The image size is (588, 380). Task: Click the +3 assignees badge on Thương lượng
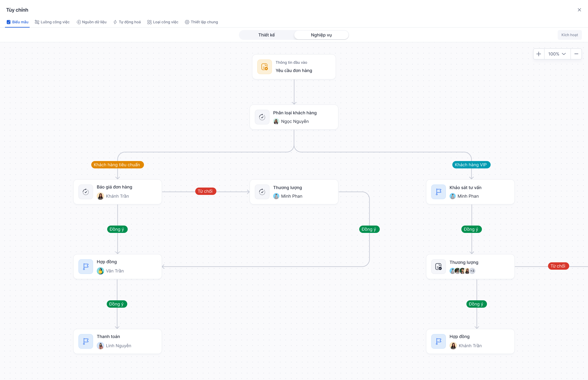[472, 271]
